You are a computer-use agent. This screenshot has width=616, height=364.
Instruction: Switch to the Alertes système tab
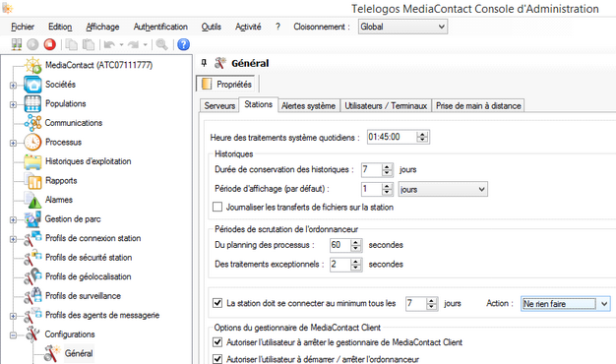(308, 105)
